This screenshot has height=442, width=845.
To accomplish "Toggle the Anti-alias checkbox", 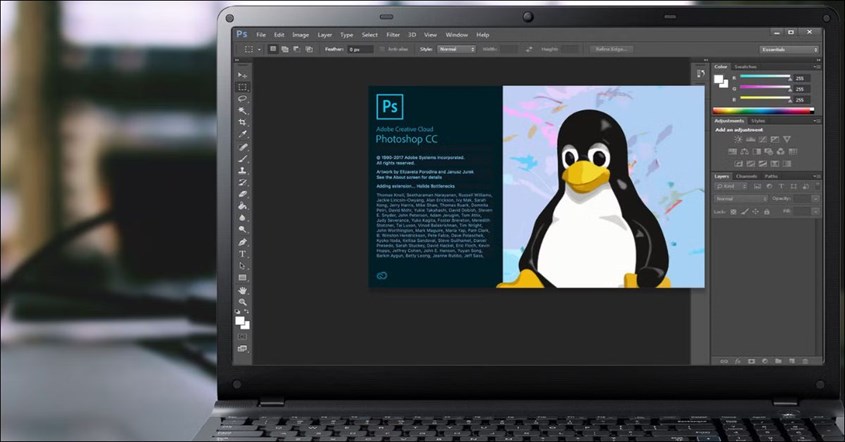I will (382, 49).
